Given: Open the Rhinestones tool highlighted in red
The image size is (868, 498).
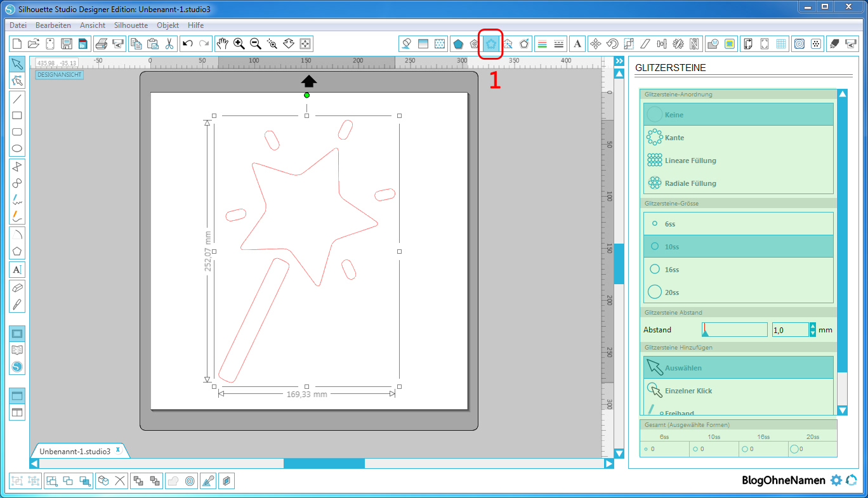Looking at the screenshot, I should click(x=490, y=44).
